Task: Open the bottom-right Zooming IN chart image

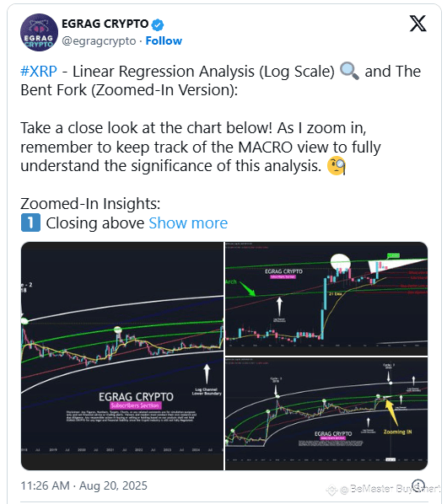Action: pos(326,413)
